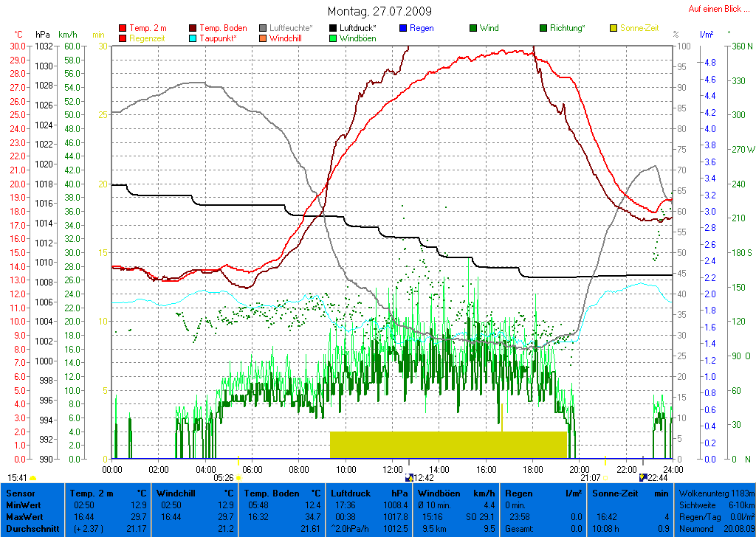This screenshot has width=756, height=537.
Task: Click the cyan Taupunkt legend swatch
Action: tap(193, 38)
